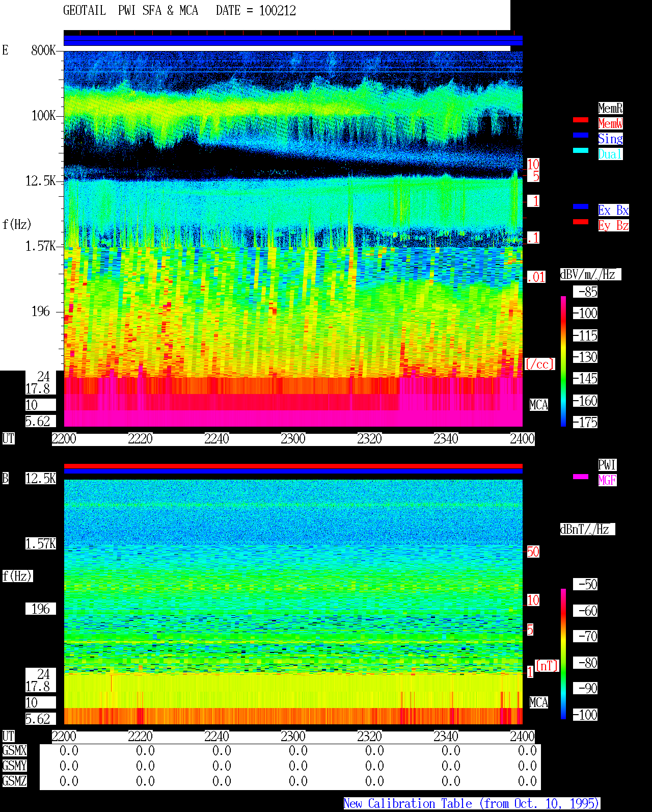Screen dimensions: 652x812
Task: Click the -145 value on the electric scale
Action: point(586,378)
